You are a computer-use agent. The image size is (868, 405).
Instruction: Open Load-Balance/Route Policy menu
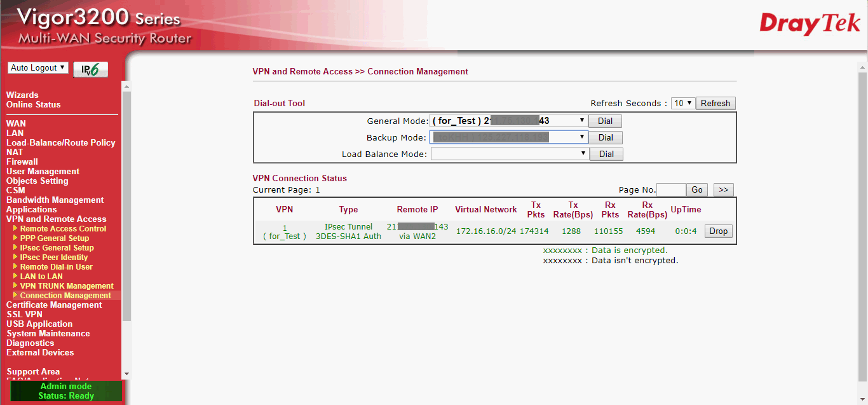pyautogui.click(x=61, y=142)
